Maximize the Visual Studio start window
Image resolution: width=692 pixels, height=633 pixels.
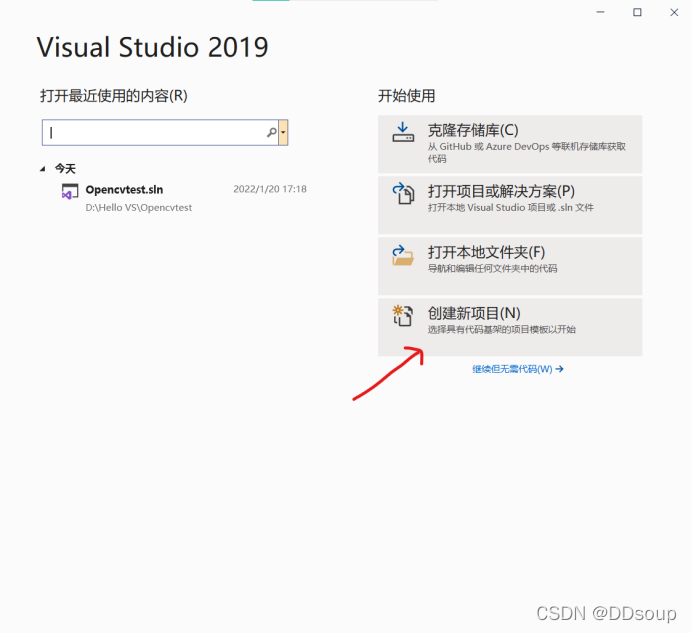click(x=637, y=12)
